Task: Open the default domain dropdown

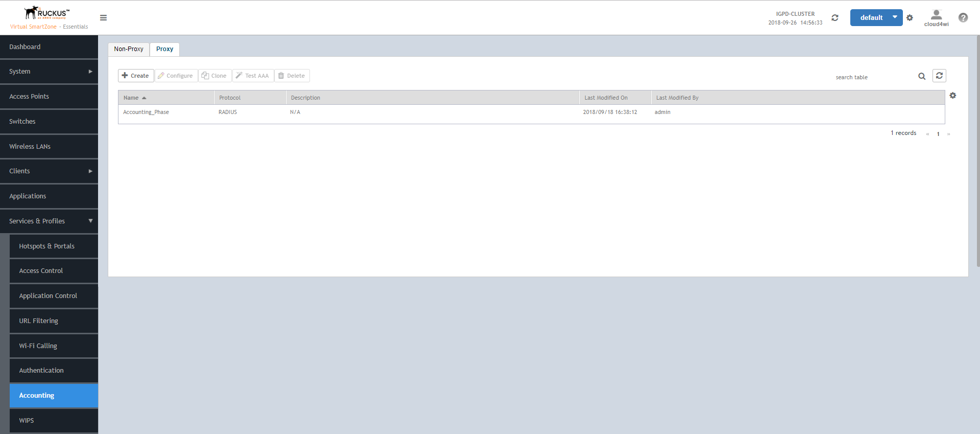Action: [x=876, y=17]
